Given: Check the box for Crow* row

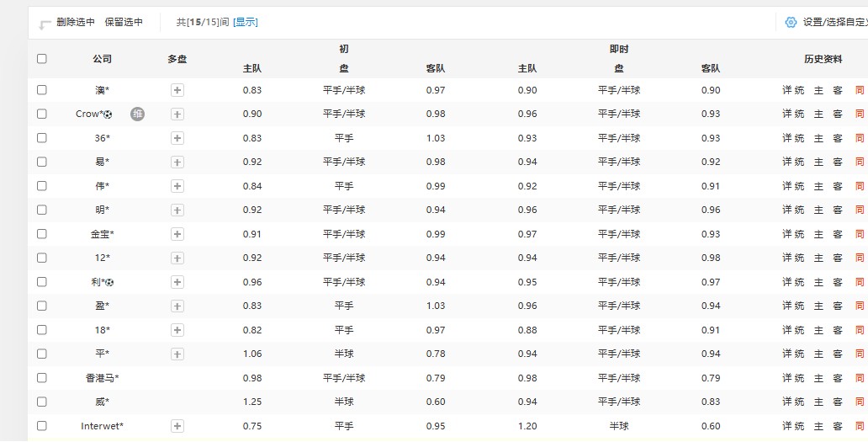Looking at the screenshot, I should [x=41, y=114].
